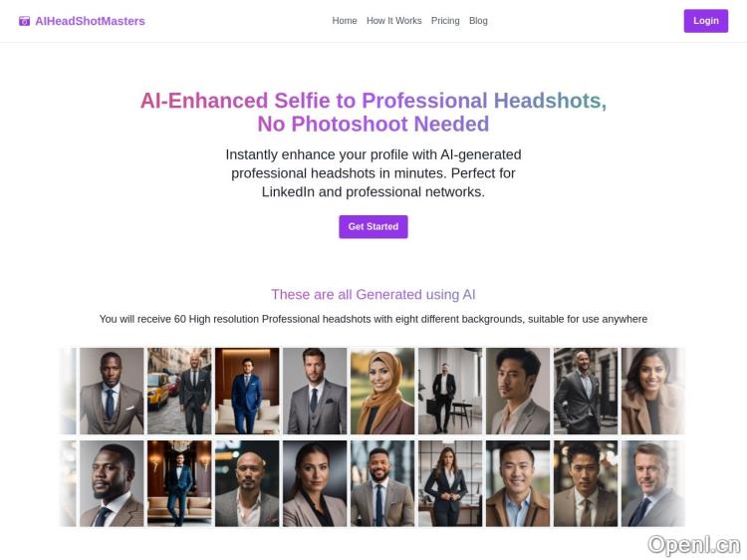Visit the Blog nav link
Viewport: 747px width, 560px height.
(x=478, y=21)
